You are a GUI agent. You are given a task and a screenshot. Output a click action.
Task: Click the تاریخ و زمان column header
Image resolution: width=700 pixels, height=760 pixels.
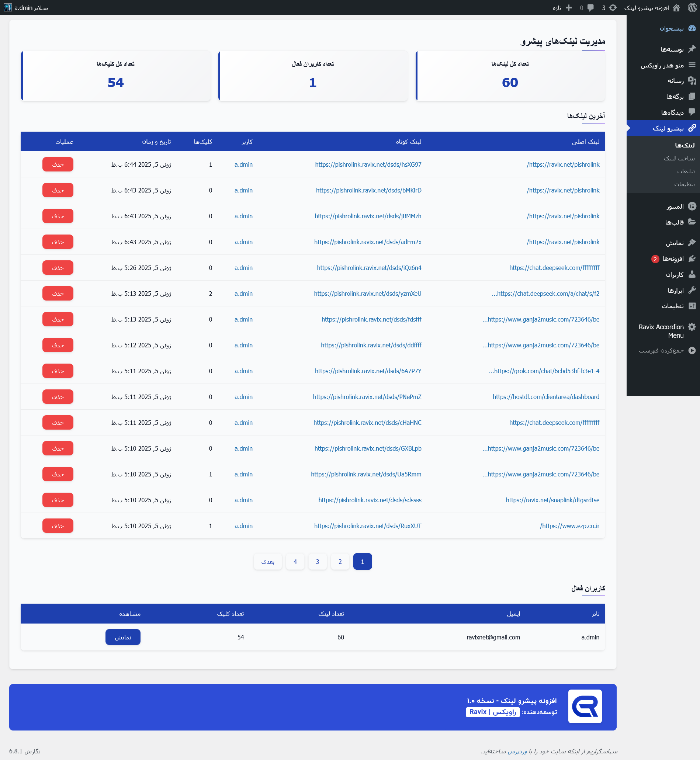pos(156,142)
